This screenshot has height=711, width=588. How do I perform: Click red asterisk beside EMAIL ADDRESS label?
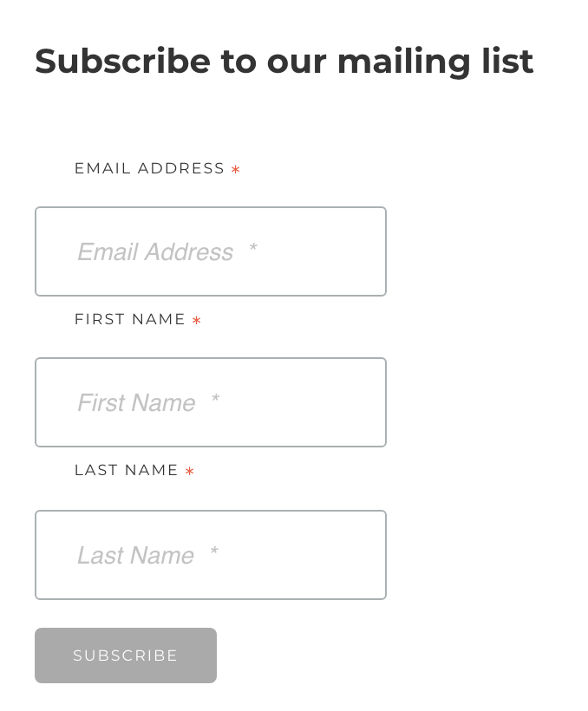(235, 170)
